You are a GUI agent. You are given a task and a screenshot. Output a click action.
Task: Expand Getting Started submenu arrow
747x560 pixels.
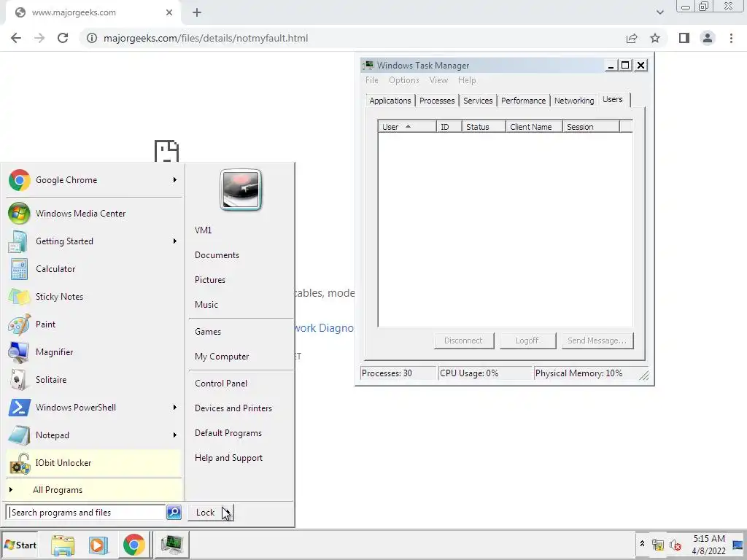click(x=175, y=241)
